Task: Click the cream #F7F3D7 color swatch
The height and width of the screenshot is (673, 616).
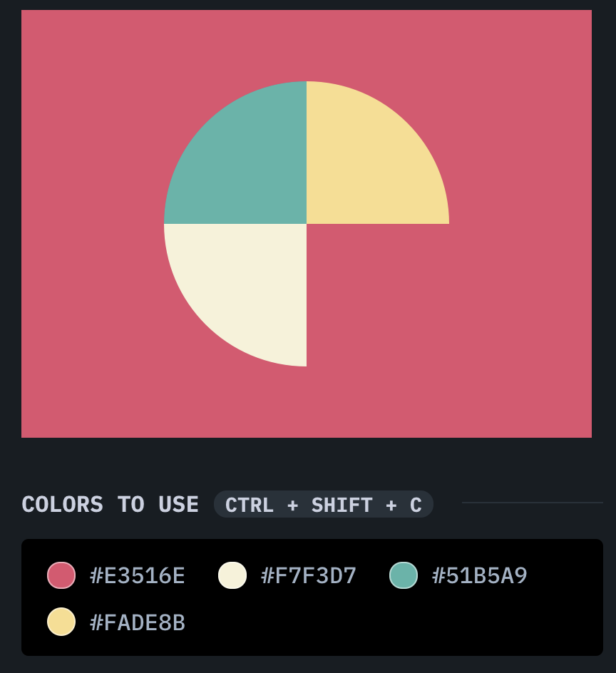Action: point(232,575)
